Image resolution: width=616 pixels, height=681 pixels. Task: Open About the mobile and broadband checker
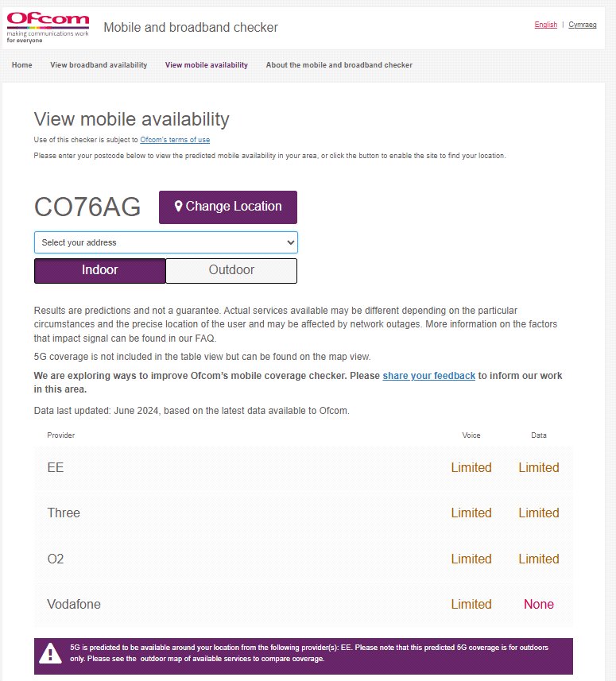coord(339,65)
